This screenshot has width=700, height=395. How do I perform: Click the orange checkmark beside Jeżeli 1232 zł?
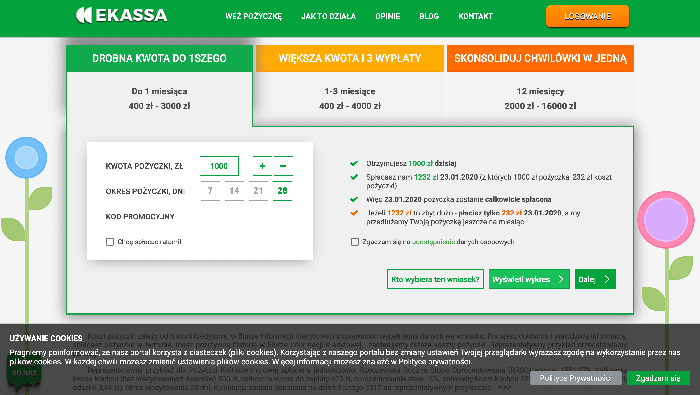[x=354, y=213]
